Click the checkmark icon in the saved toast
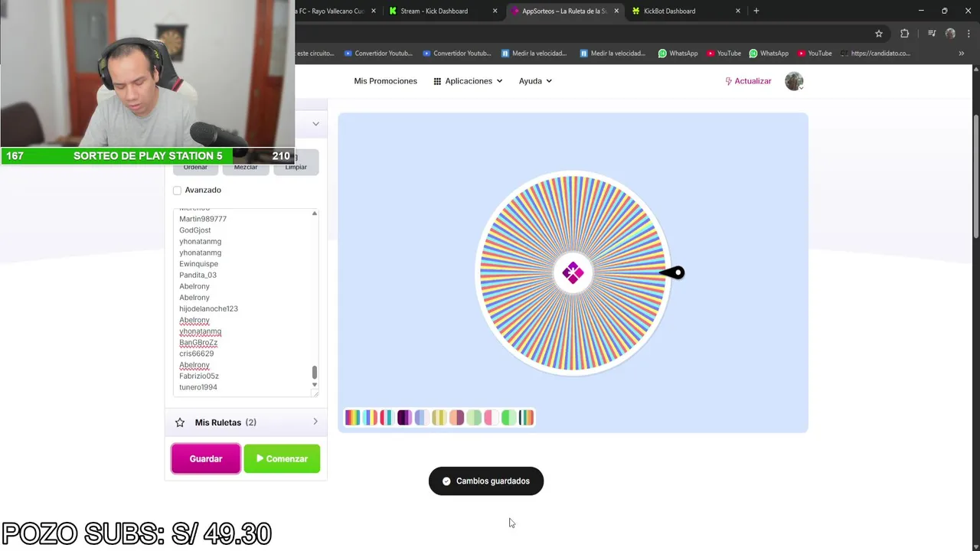The image size is (980, 551). pos(446,481)
